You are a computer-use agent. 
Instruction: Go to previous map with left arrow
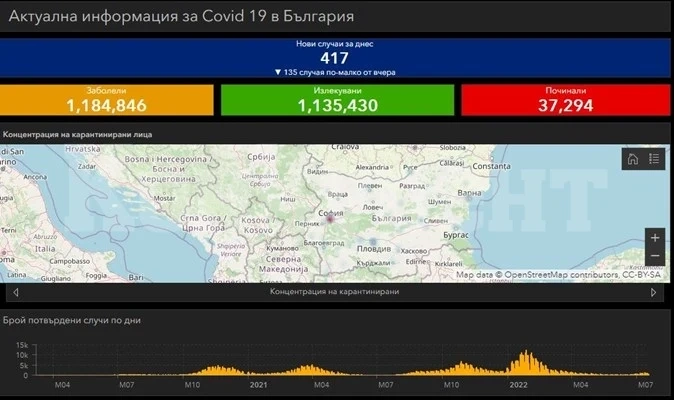click(16, 293)
